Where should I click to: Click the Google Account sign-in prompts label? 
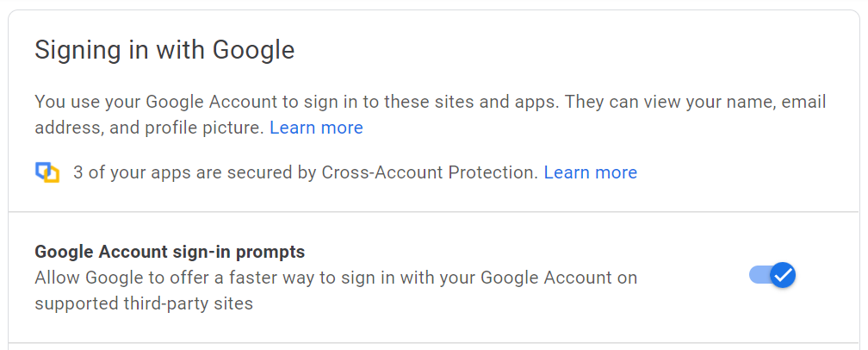click(170, 252)
